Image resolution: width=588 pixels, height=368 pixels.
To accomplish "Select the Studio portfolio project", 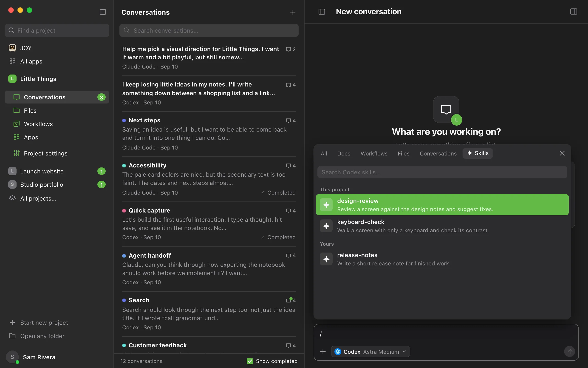I will point(57,184).
